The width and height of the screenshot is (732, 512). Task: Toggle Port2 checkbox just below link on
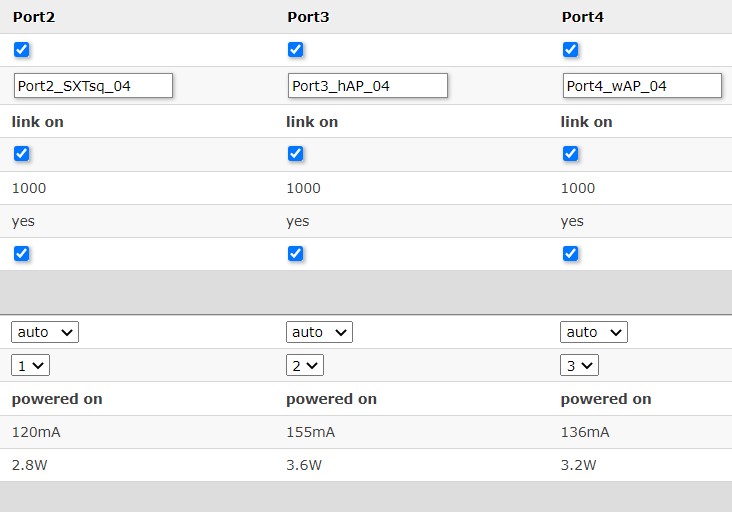point(22,153)
